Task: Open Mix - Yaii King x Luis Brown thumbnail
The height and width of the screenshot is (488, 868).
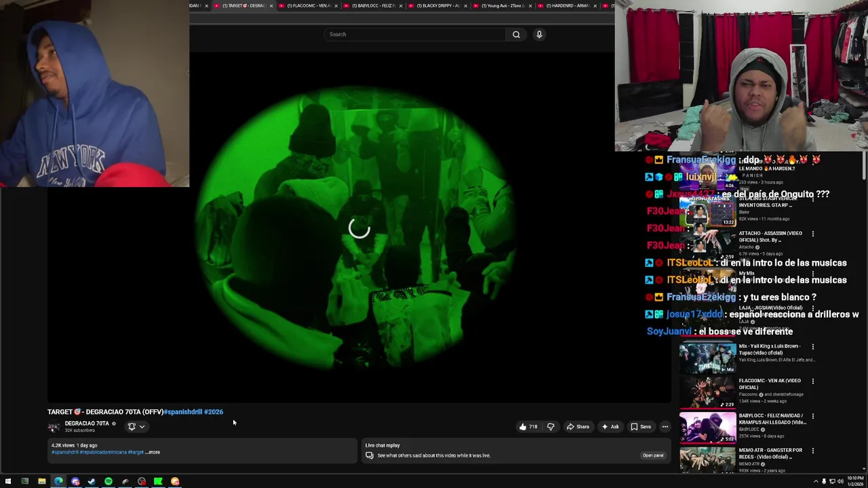Action: click(x=707, y=358)
